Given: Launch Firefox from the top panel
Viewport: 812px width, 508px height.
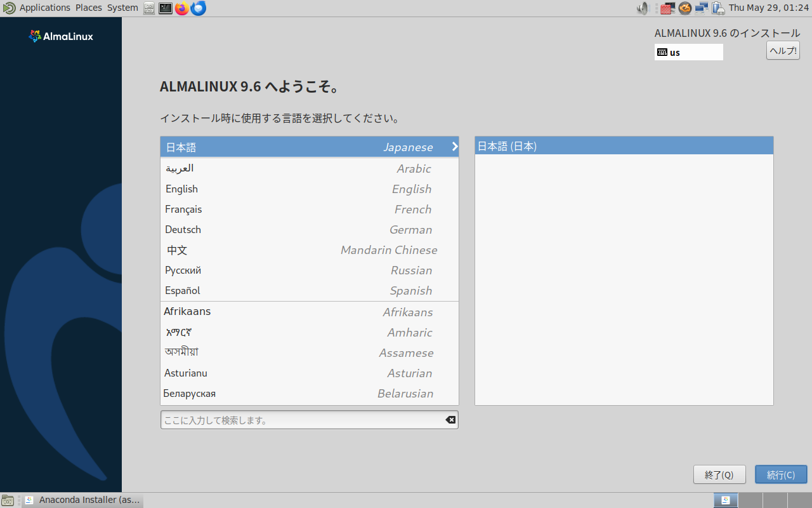Looking at the screenshot, I should point(182,8).
